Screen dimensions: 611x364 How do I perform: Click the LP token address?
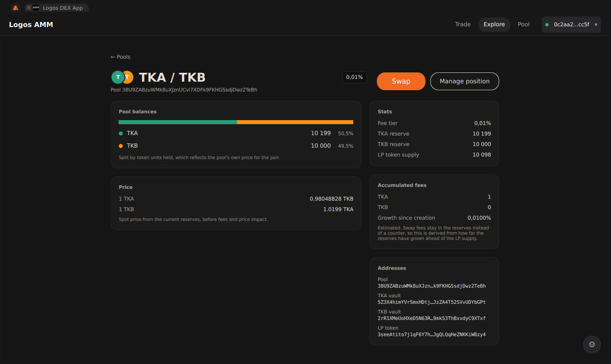(x=432, y=334)
